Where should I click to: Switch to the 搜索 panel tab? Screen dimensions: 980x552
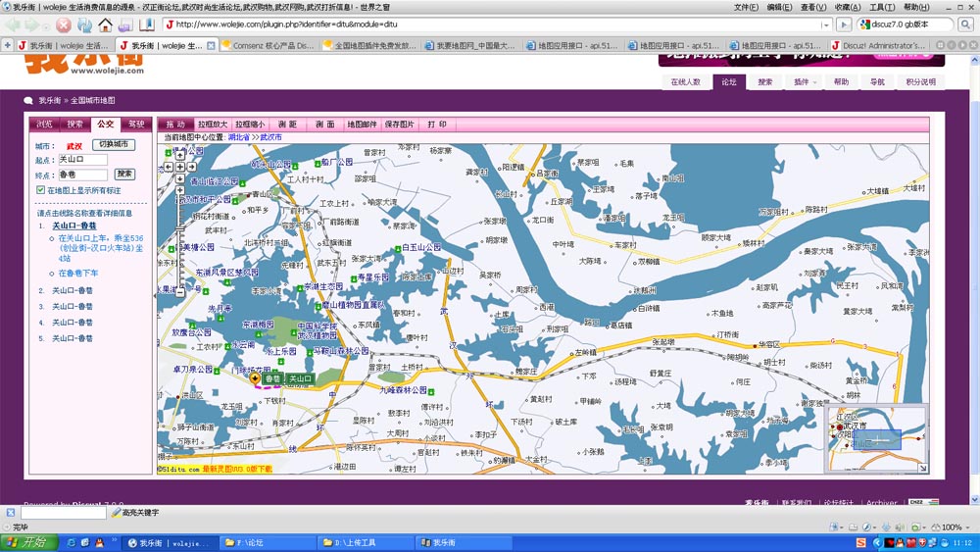(75, 124)
